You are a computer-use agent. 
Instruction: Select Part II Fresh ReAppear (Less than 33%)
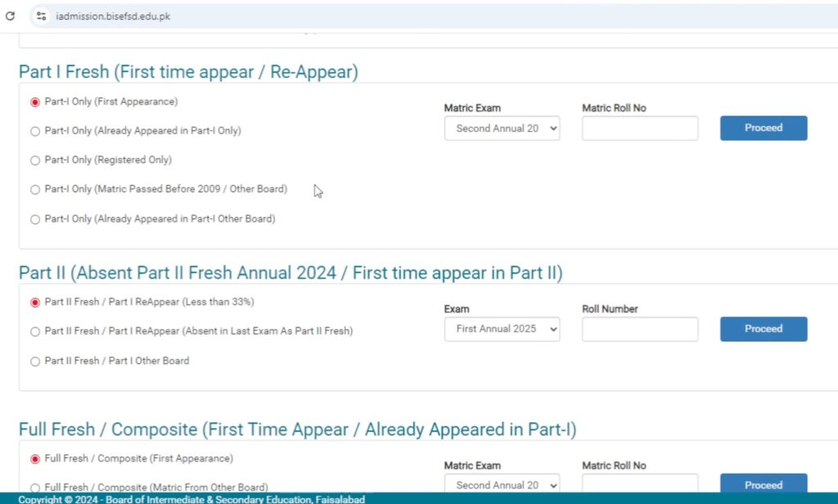pyautogui.click(x=35, y=303)
